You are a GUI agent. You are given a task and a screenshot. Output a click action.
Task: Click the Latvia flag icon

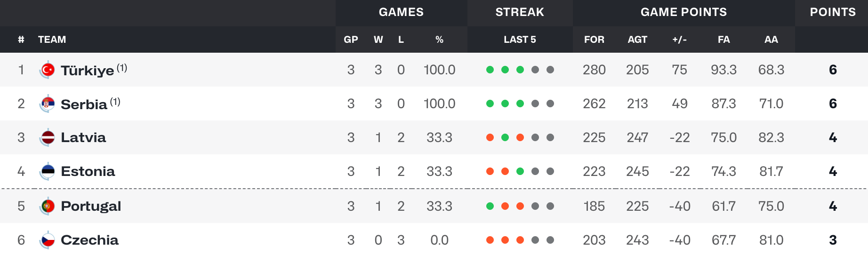tap(48, 138)
